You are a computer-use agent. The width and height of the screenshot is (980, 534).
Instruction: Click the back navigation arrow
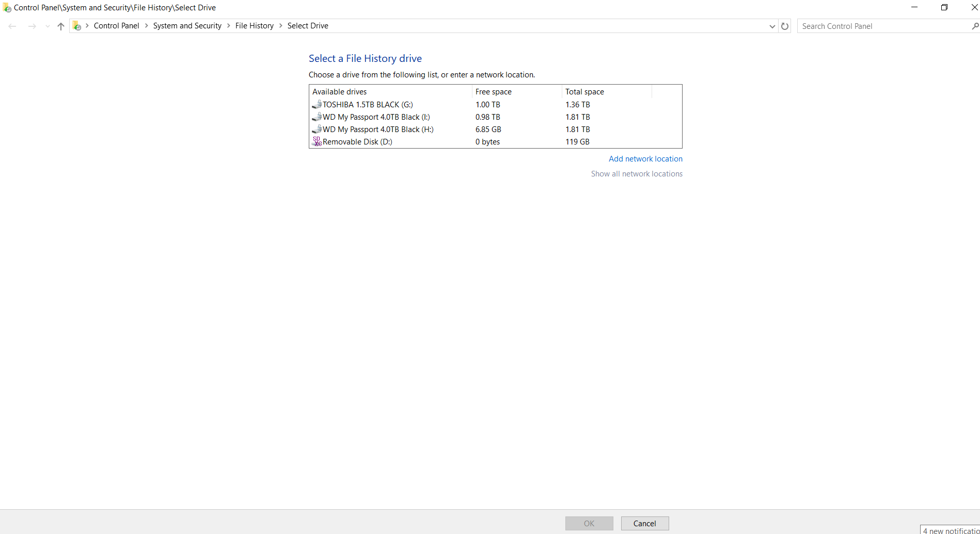point(12,26)
